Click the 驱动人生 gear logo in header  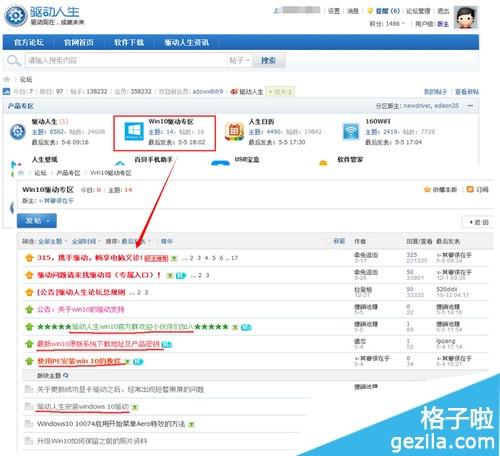(x=16, y=15)
